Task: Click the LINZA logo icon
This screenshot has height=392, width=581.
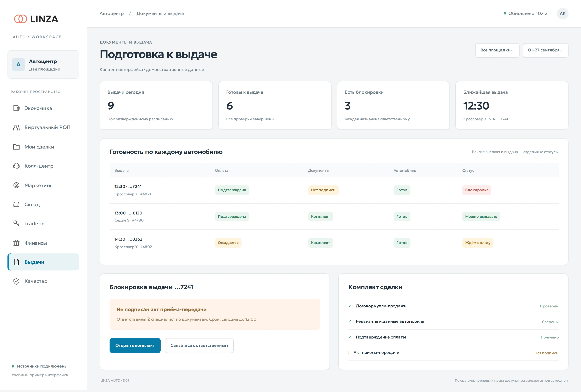Action: tap(21, 19)
